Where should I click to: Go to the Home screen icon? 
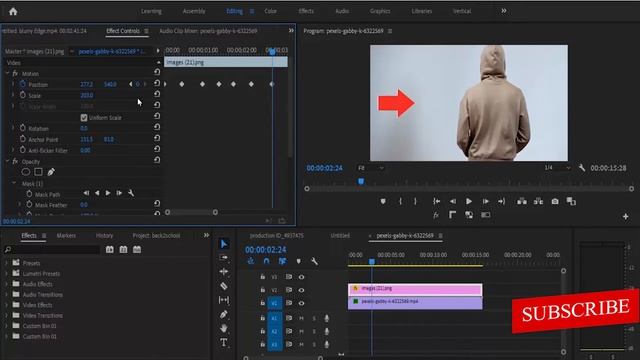[x=13, y=11]
